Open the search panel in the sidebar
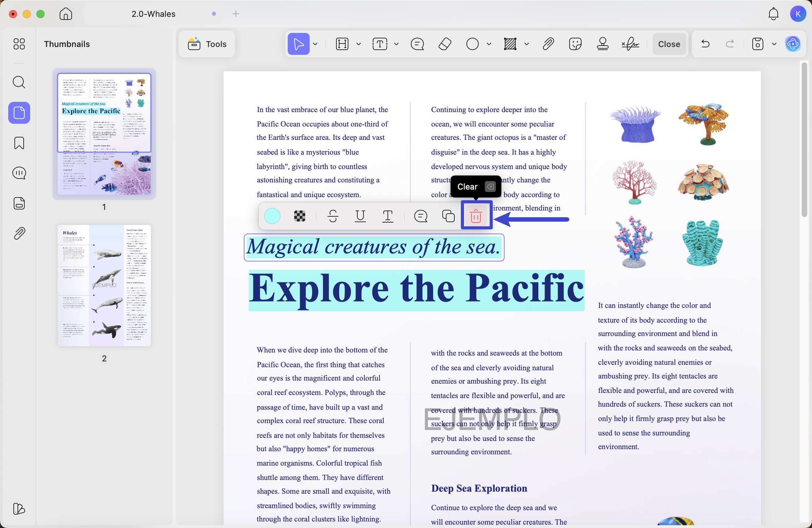Screen dimensions: 812x528 tap(19, 82)
